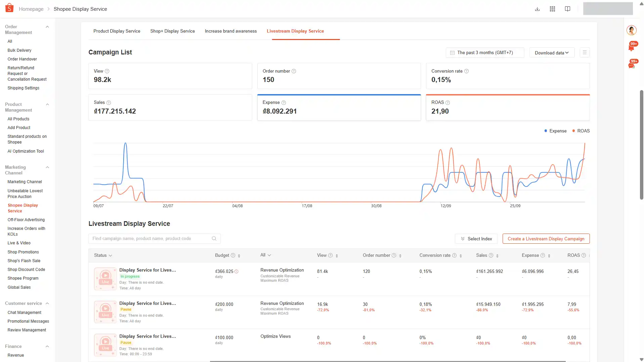The width and height of the screenshot is (644, 362).
Task: Collapse the Order Management section
Action: click(x=47, y=27)
